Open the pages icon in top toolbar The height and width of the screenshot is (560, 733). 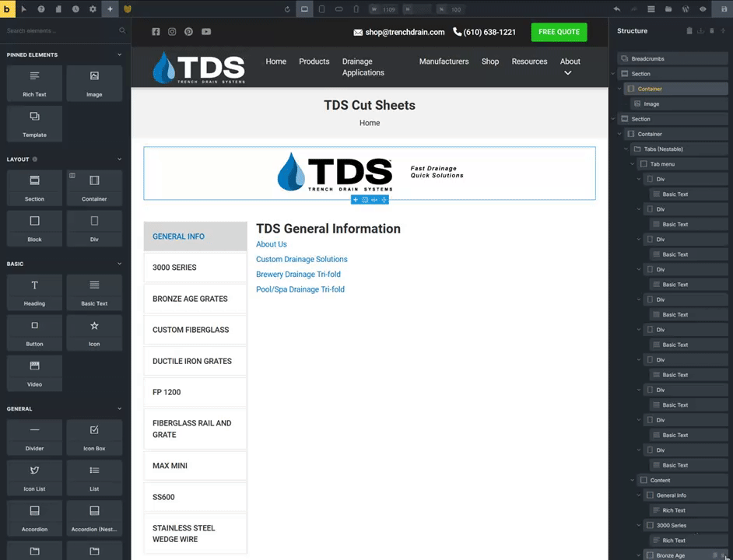[x=58, y=9]
